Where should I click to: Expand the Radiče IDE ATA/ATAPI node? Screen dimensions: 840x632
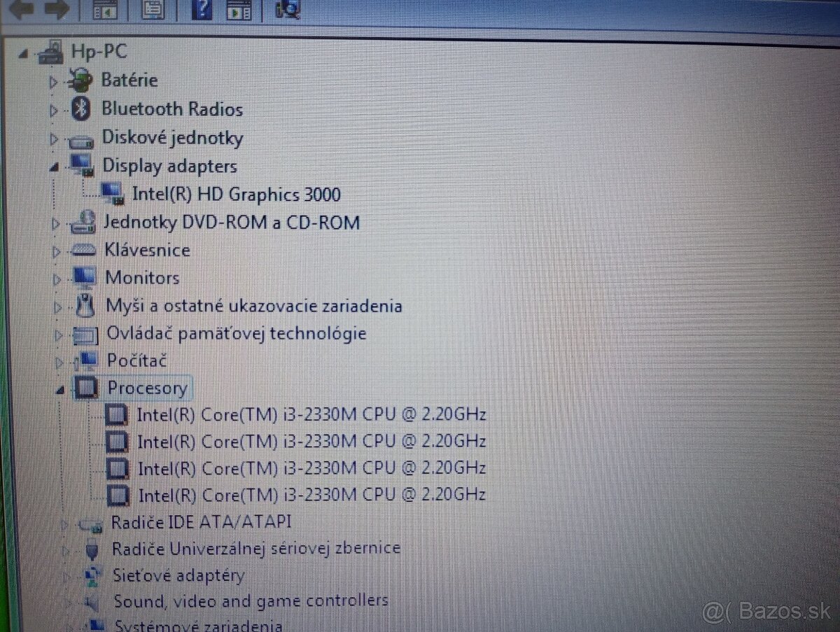(x=65, y=524)
